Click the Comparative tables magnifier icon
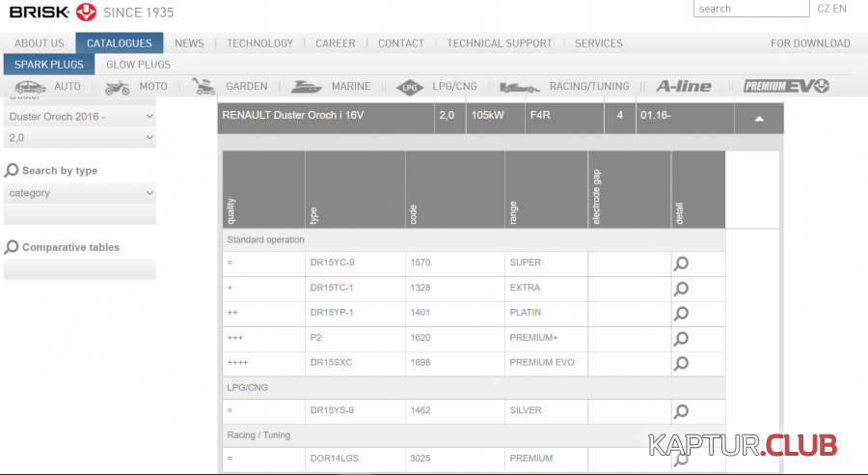 [x=11, y=246]
